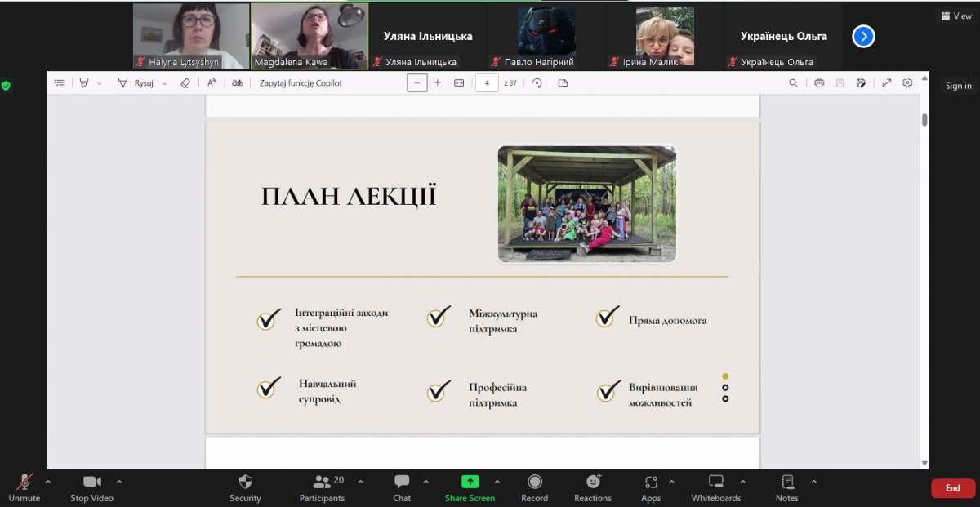Select the eraser tool

[185, 82]
